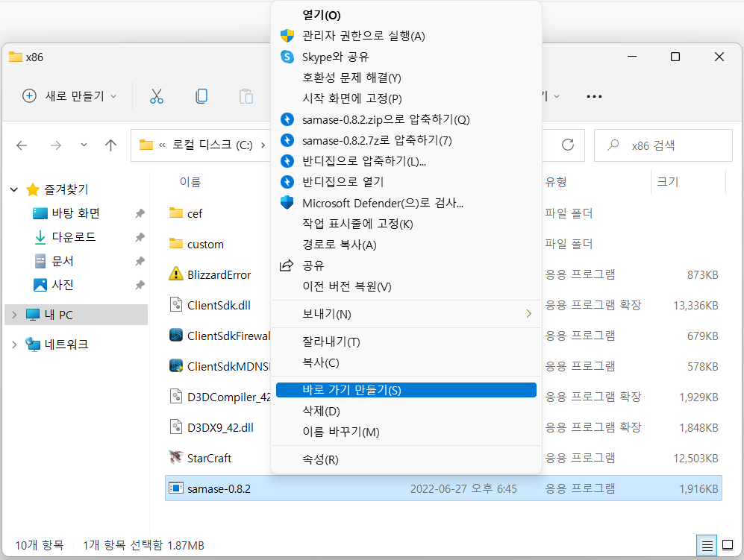Click the custom folder icon

coord(176,244)
